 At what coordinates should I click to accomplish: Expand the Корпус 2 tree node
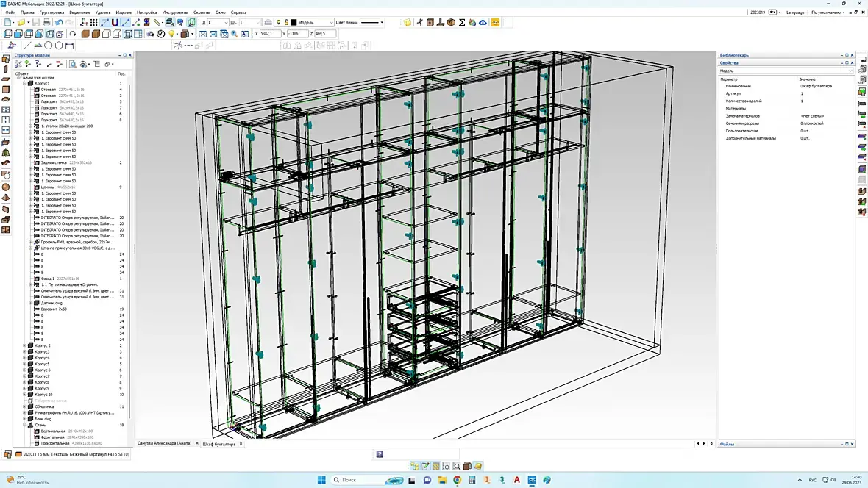click(x=24, y=345)
